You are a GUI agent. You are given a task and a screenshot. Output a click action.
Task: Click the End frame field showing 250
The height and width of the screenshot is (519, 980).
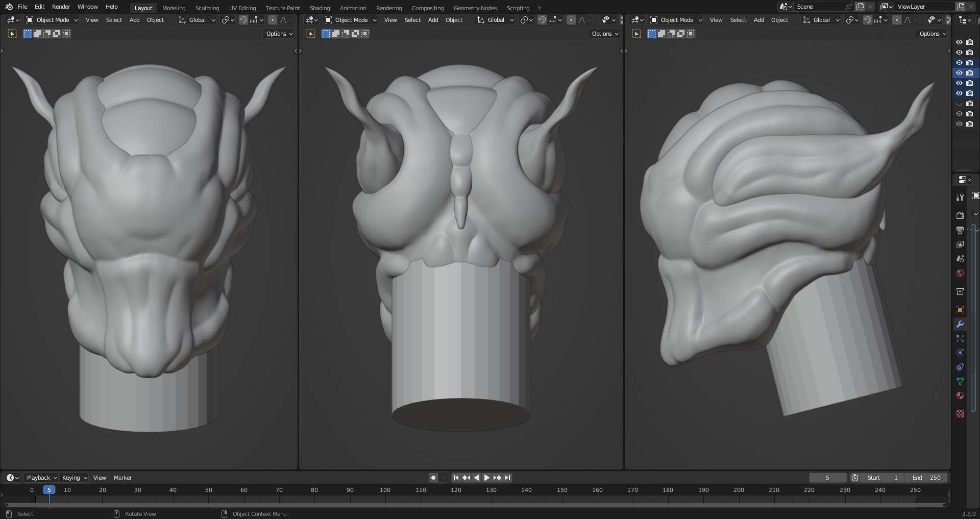(x=926, y=478)
